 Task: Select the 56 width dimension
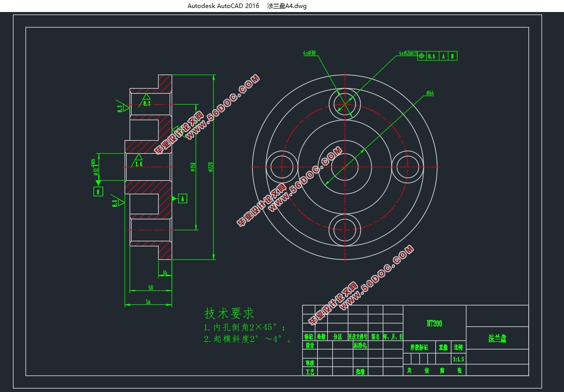point(148,301)
